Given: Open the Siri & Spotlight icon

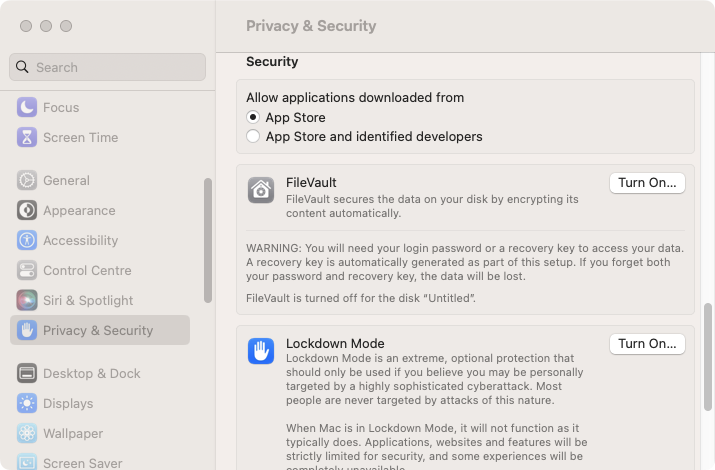Looking at the screenshot, I should [27, 300].
